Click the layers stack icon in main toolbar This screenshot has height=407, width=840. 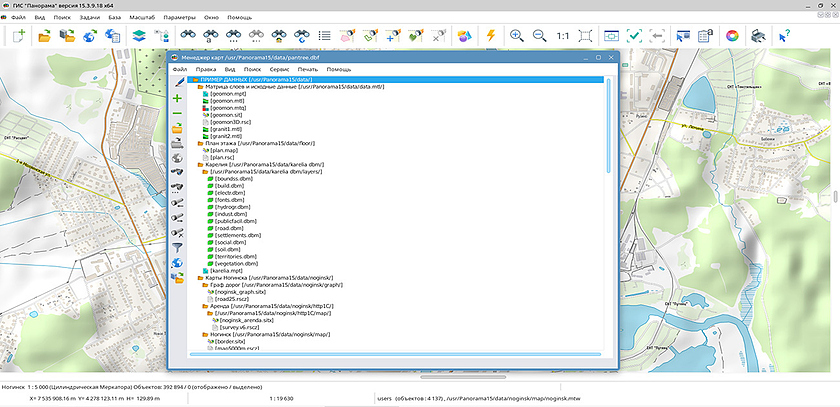coord(140,35)
